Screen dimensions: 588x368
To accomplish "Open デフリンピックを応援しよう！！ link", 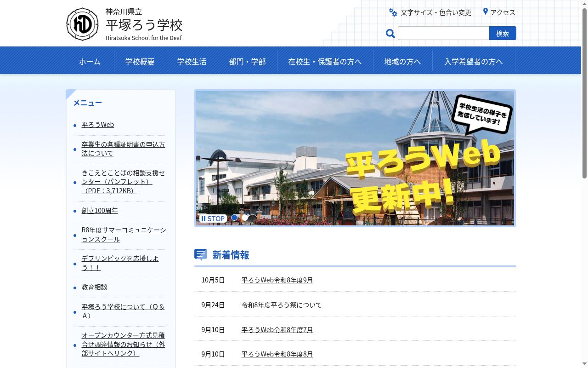I will click(120, 263).
